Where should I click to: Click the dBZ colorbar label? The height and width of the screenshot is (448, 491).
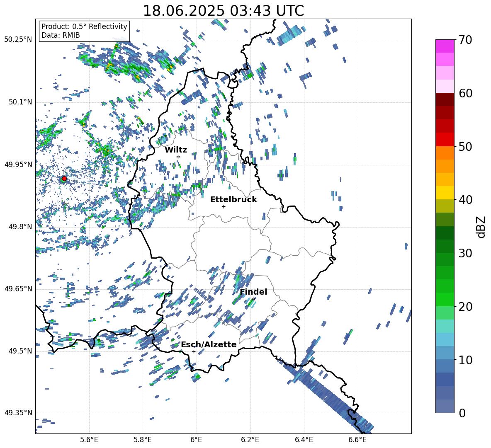tap(481, 227)
